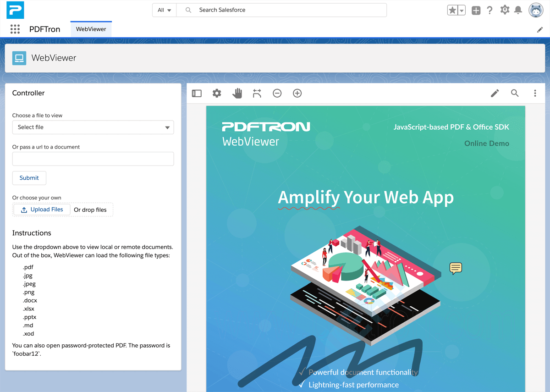The image size is (550, 392).
Task: Select the Pan tool
Action: click(x=237, y=93)
